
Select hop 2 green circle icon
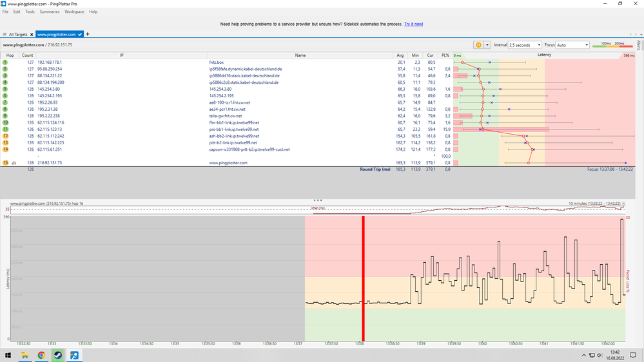pyautogui.click(x=5, y=69)
